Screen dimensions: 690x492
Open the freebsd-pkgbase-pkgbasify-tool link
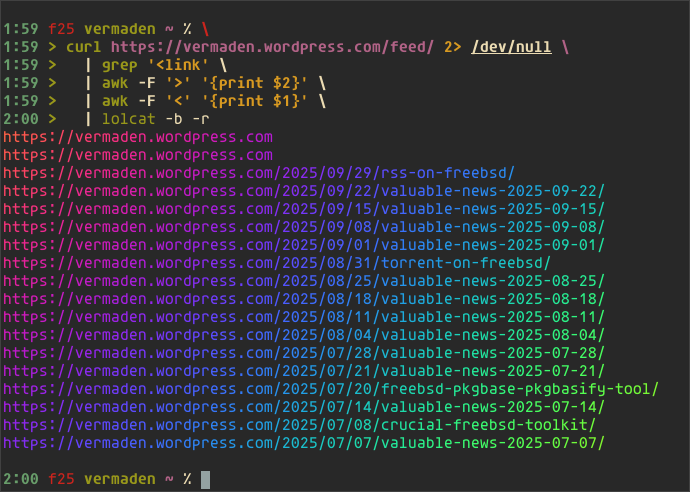(331, 389)
